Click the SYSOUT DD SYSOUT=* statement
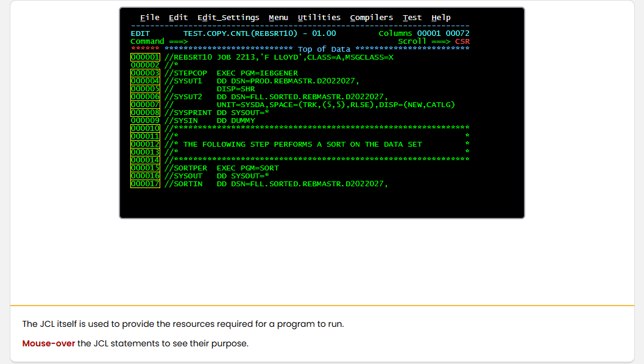The width and height of the screenshot is (644, 364). point(217,176)
